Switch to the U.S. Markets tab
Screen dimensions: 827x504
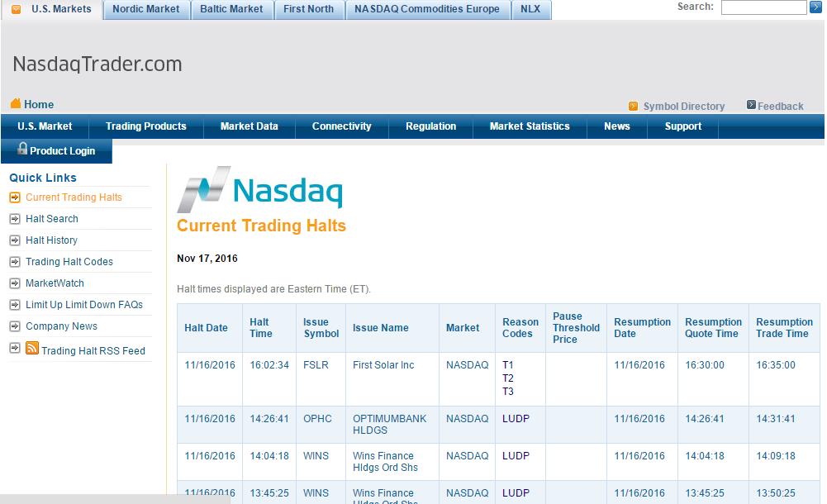point(52,9)
